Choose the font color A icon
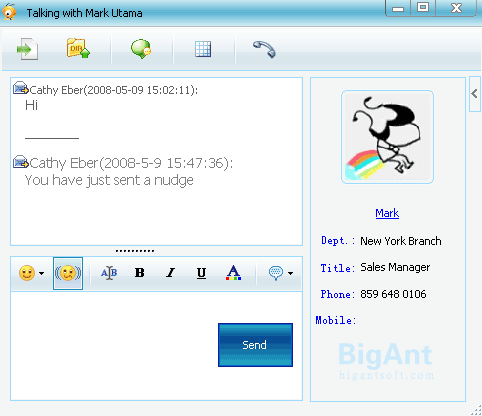Viewport: 482px width, 416px height. click(x=233, y=273)
